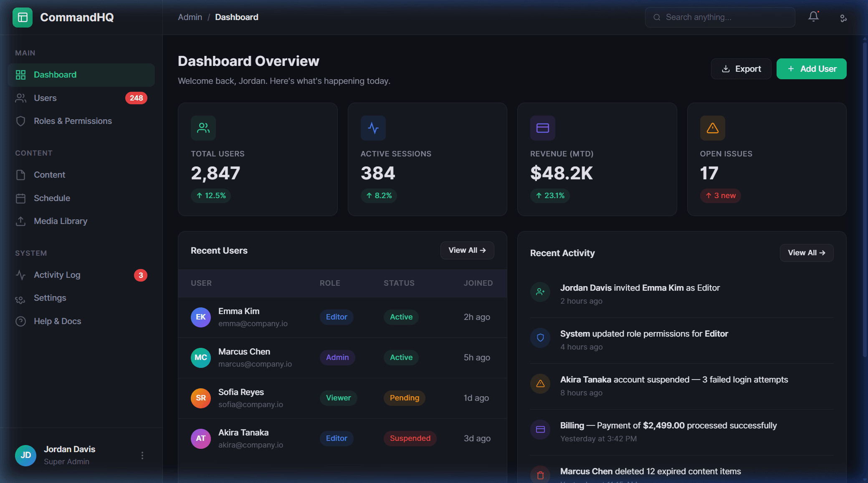Open the Media Library upload icon

coord(21,221)
